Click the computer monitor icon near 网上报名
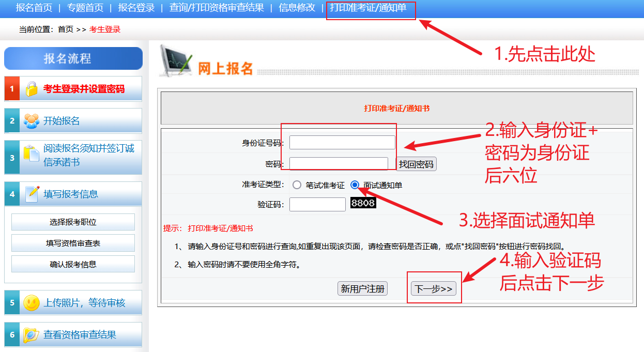Image resolution: width=644 pixels, height=352 pixels. (x=176, y=60)
